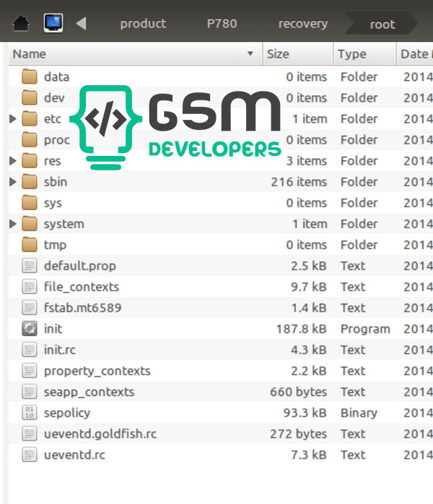This screenshot has height=504, width=433.
Task: Expand the system folder
Action: [x=13, y=224]
